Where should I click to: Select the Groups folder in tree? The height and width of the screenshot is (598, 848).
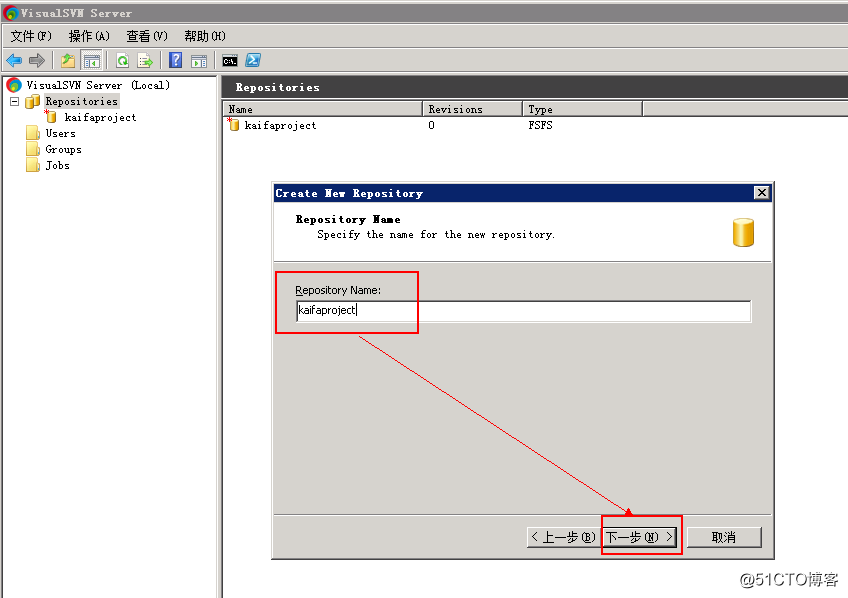[63, 150]
